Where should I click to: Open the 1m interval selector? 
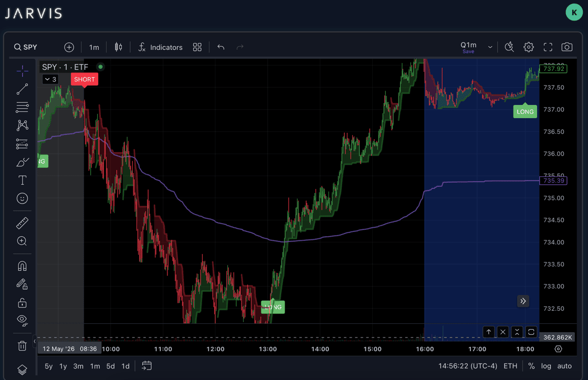(94, 47)
